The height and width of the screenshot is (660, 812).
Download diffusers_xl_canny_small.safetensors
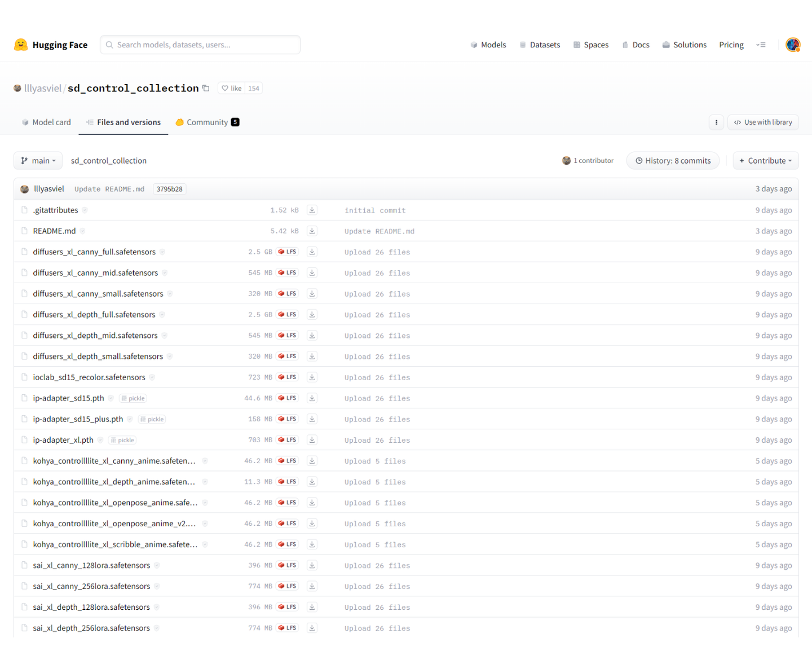point(312,293)
